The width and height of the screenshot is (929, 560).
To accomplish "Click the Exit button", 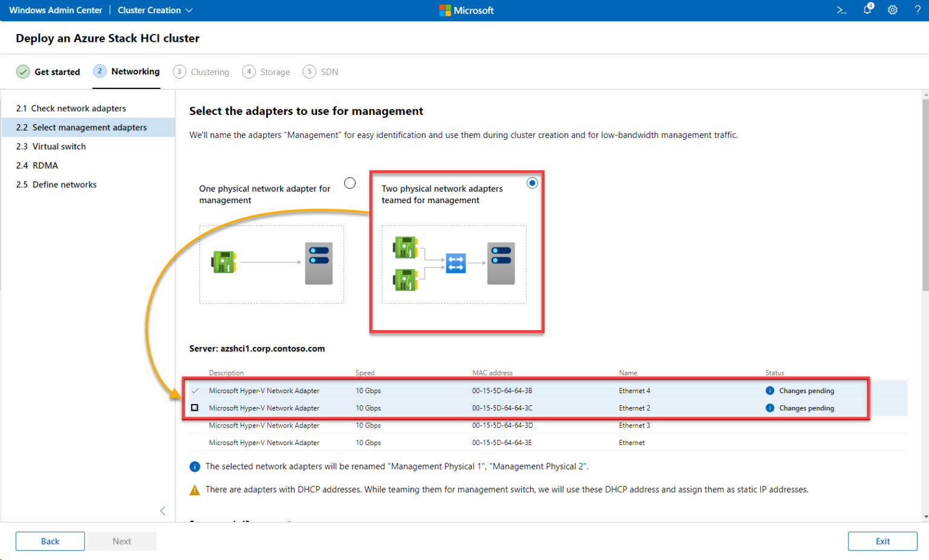I will click(x=882, y=541).
